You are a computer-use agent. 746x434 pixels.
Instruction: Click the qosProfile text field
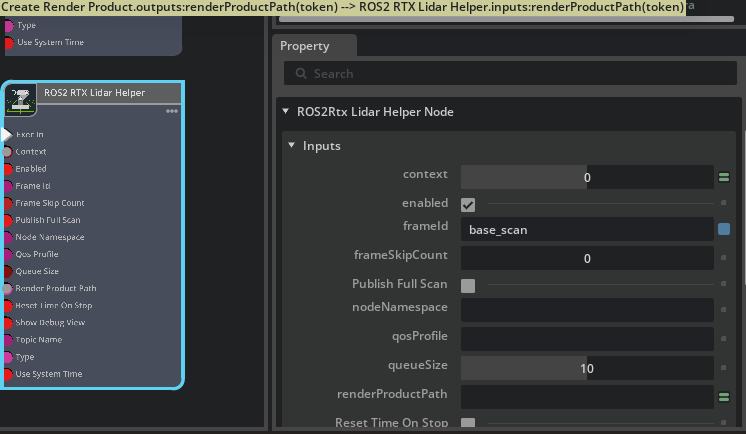tap(587, 339)
